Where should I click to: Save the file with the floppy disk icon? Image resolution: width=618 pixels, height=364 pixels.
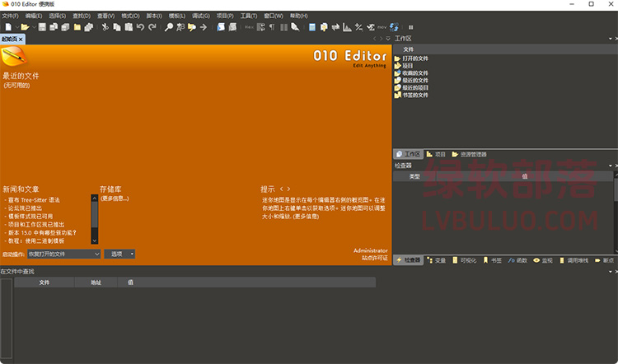42,27
